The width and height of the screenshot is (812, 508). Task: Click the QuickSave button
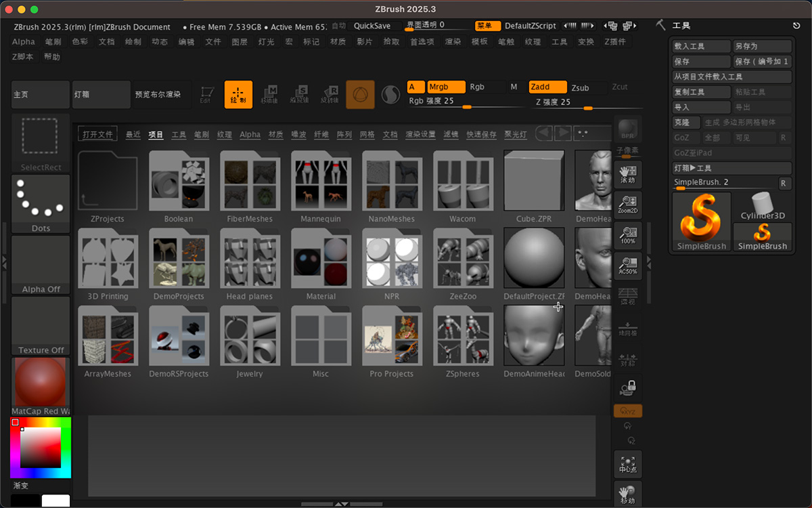pyautogui.click(x=372, y=26)
